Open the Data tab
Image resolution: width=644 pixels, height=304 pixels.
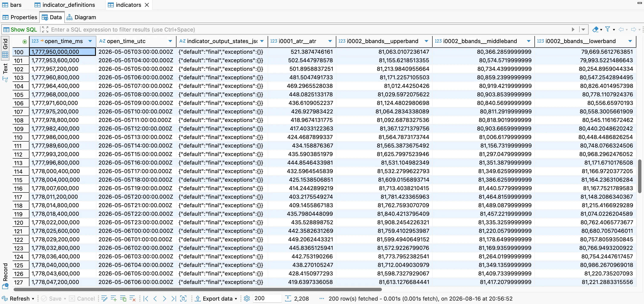(52, 17)
